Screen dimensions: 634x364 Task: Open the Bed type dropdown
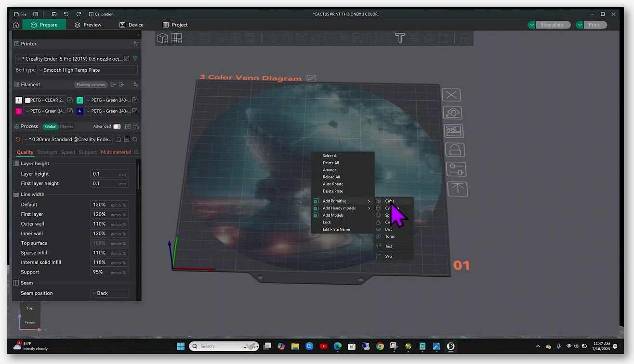coord(87,70)
